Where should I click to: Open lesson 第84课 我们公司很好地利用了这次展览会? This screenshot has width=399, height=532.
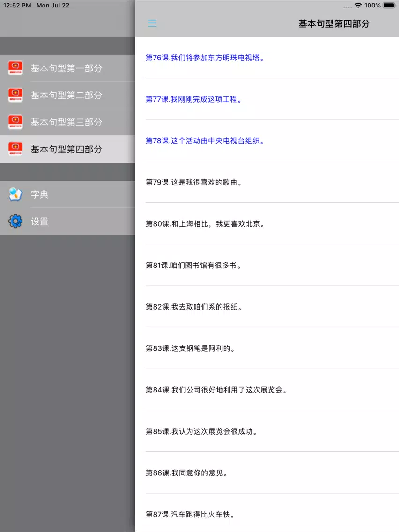(x=267, y=390)
